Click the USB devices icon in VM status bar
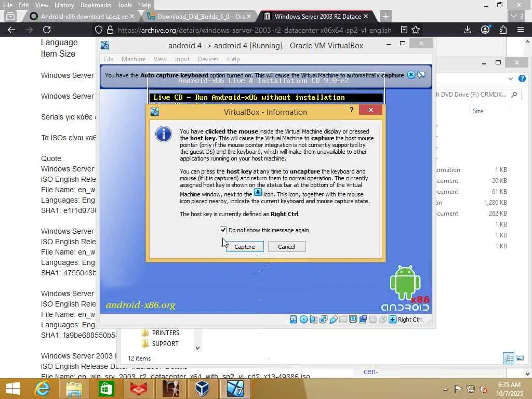 333,320
